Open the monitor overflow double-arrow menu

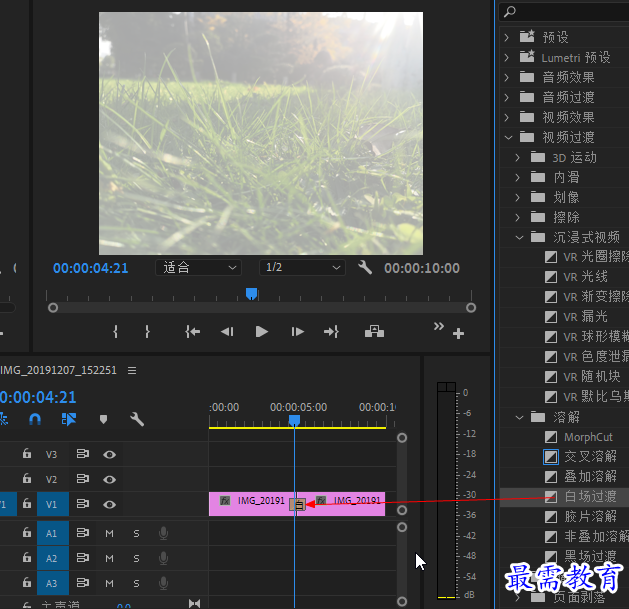(x=438, y=326)
